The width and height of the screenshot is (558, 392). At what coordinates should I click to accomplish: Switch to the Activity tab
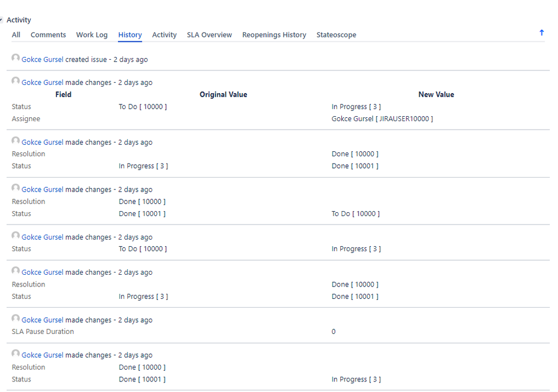point(164,35)
